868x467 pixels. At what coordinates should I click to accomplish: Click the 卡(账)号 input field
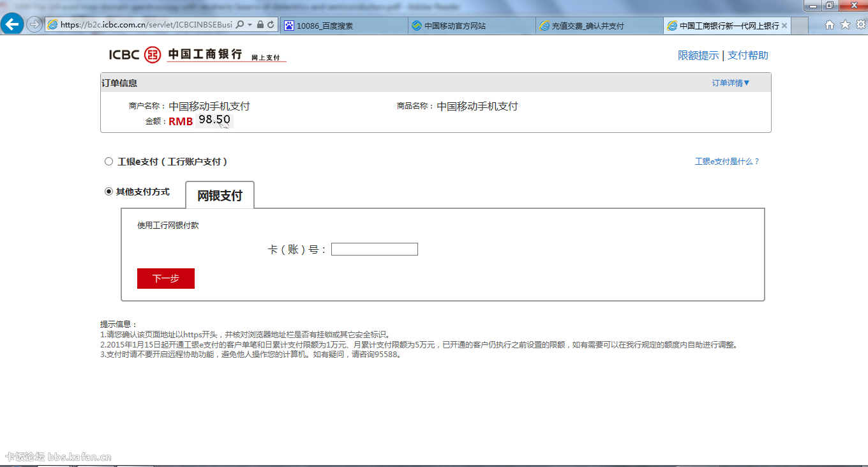click(375, 249)
